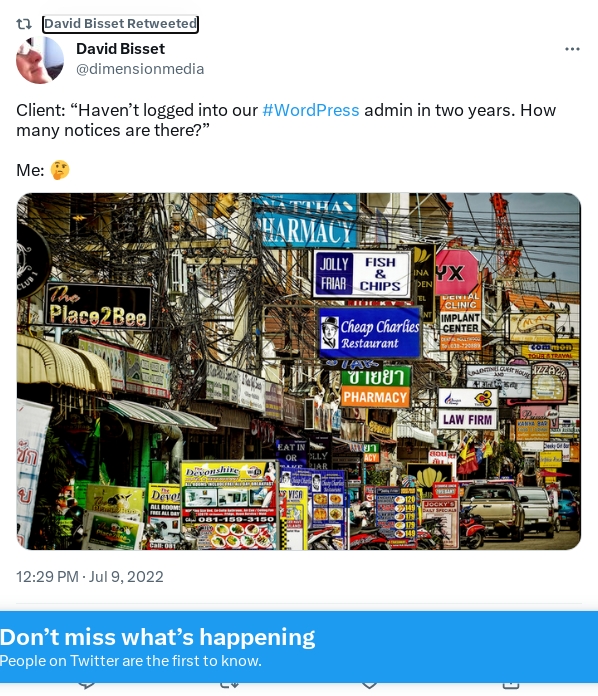The image size is (598, 696).
Task: Click David Bisset's profile avatar
Action: pos(40,60)
